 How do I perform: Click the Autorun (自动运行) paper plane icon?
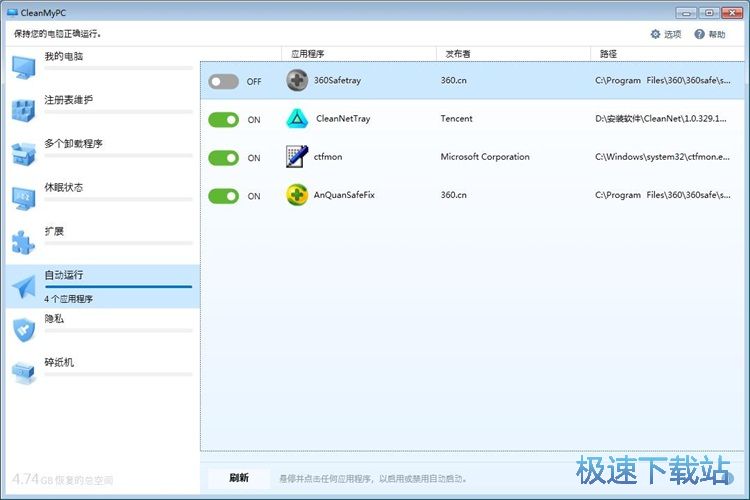tap(23, 286)
